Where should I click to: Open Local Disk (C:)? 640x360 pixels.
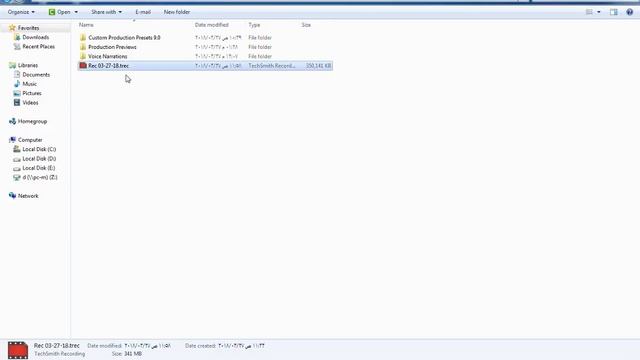(x=39, y=149)
